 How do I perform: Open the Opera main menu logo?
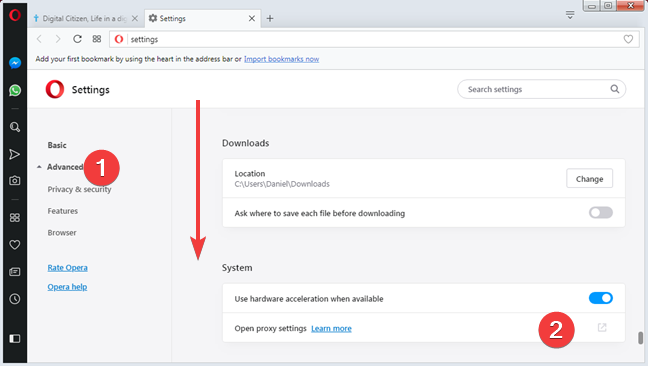click(x=15, y=15)
